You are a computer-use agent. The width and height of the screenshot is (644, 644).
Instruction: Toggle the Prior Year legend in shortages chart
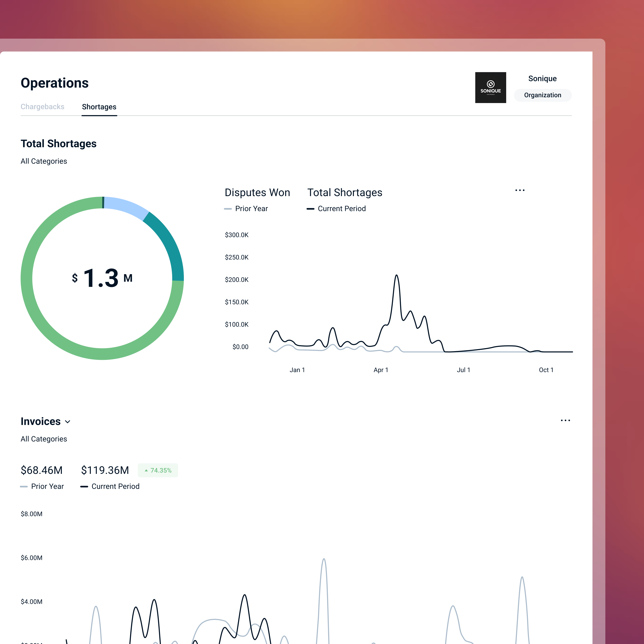(246, 209)
